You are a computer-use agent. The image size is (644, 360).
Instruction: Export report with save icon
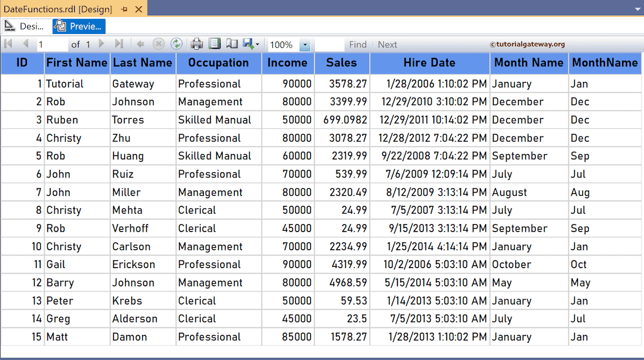click(x=248, y=43)
